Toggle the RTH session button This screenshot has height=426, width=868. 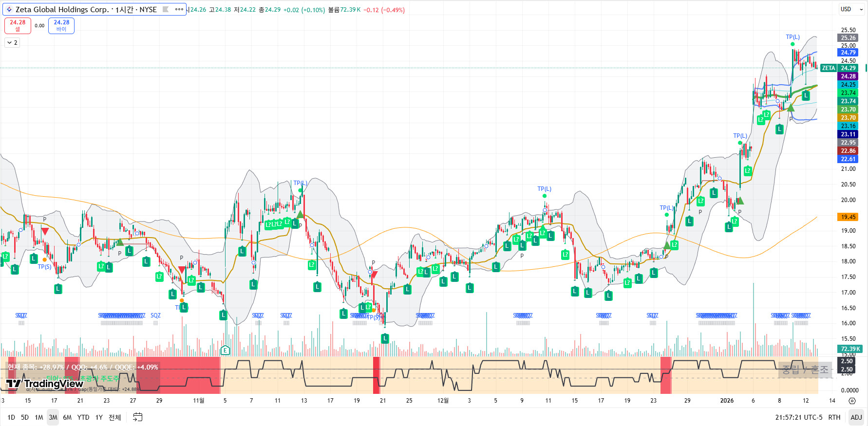pyautogui.click(x=834, y=417)
